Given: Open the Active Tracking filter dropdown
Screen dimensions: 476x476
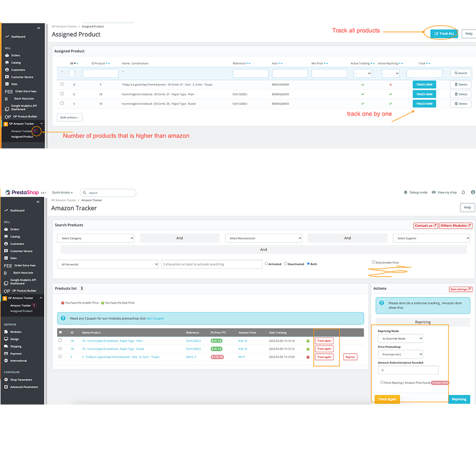Looking at the screenshot, I should click(x=363, y=73).
